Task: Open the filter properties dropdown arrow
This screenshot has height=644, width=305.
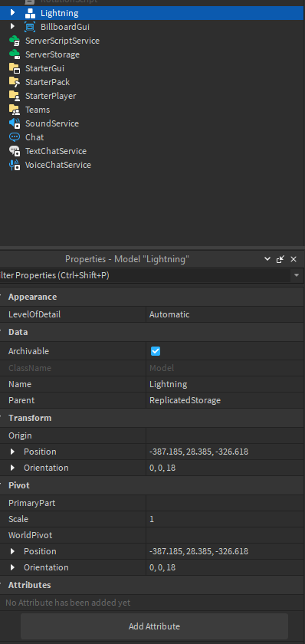Action: tap(297, 275)
